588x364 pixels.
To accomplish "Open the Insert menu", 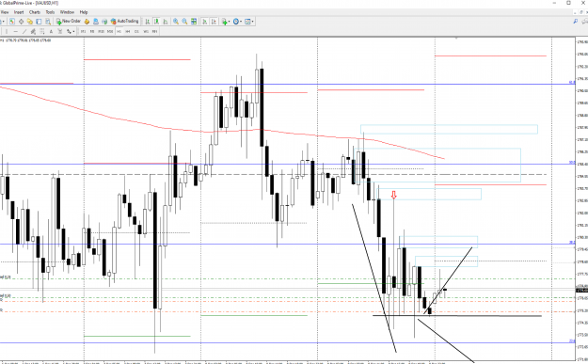I will (19, 12).
